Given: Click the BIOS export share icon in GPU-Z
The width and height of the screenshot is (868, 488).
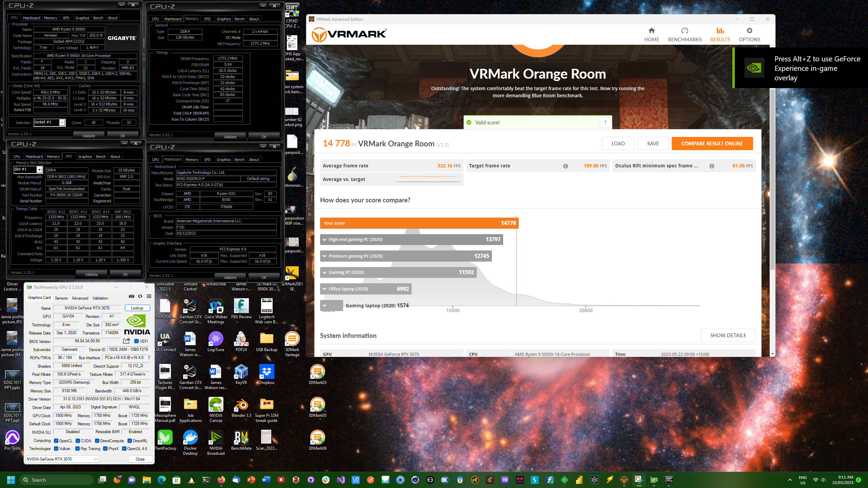Looking at the screenshot, I should point(127,341).
